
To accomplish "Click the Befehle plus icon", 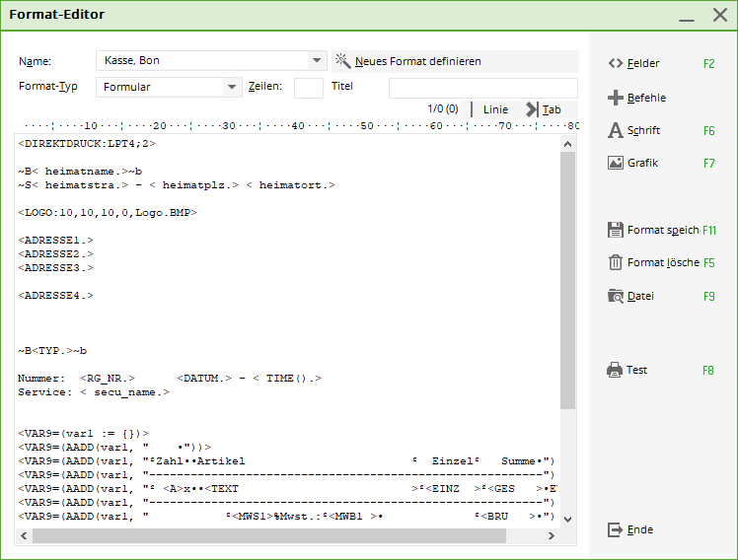I will pos(616,98).
